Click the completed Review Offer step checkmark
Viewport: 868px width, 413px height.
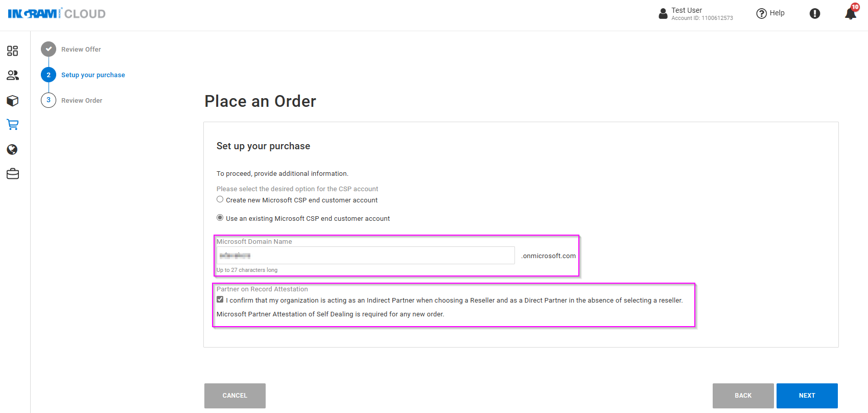[x=49, y=49]
